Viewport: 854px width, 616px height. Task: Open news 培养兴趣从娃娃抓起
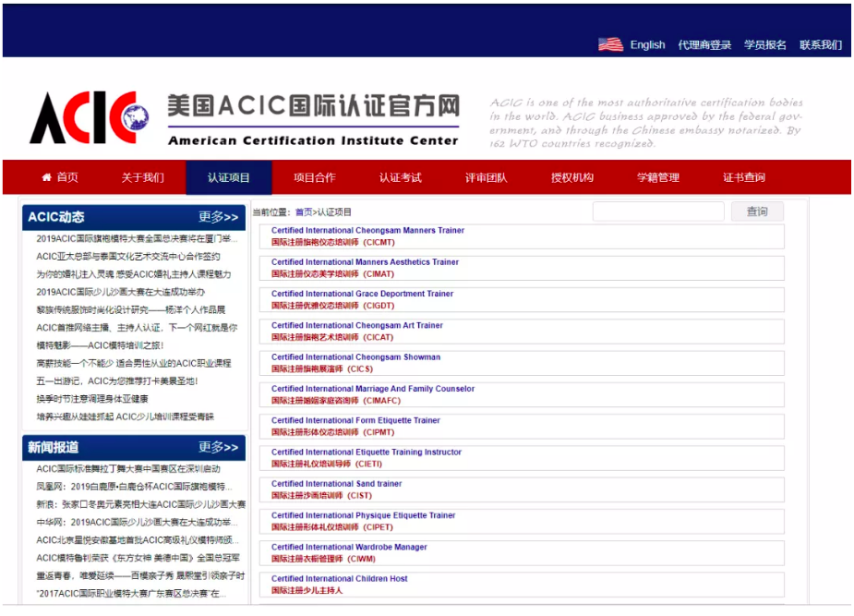point(126,417)
